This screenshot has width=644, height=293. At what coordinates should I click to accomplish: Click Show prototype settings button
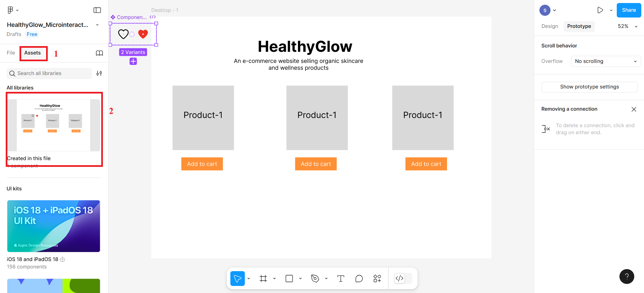pos(589,87)
